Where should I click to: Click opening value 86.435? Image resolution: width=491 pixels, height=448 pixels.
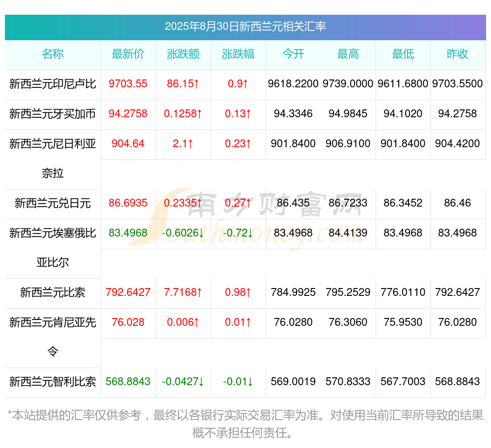click(x=293, y=203)
